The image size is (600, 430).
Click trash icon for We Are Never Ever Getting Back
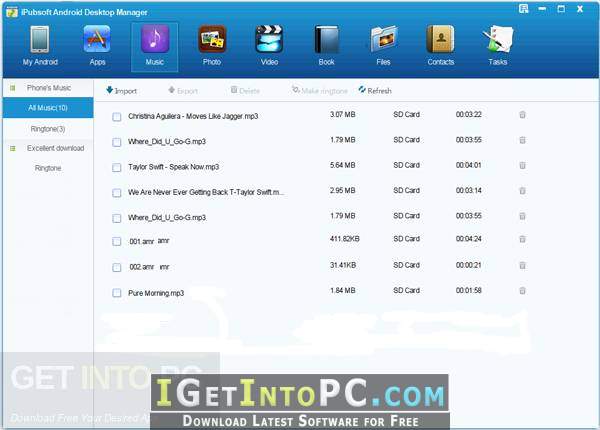522,191
